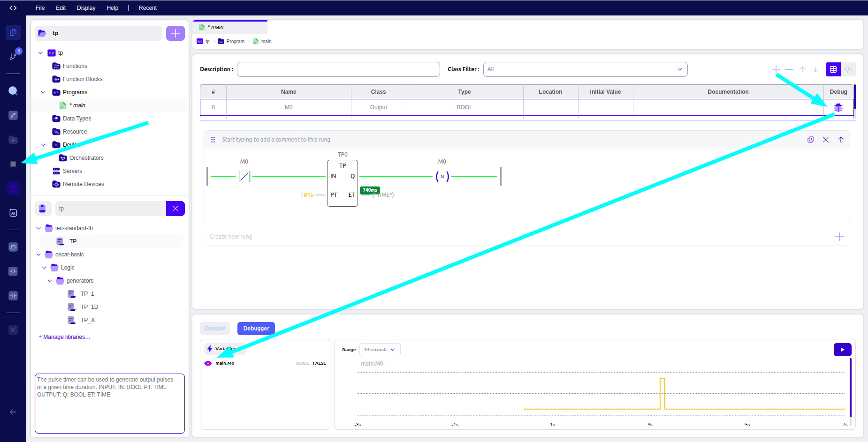Move variable up with up arrow
Image resolution: width=868 pixels, height=442 pixels.
802,69
